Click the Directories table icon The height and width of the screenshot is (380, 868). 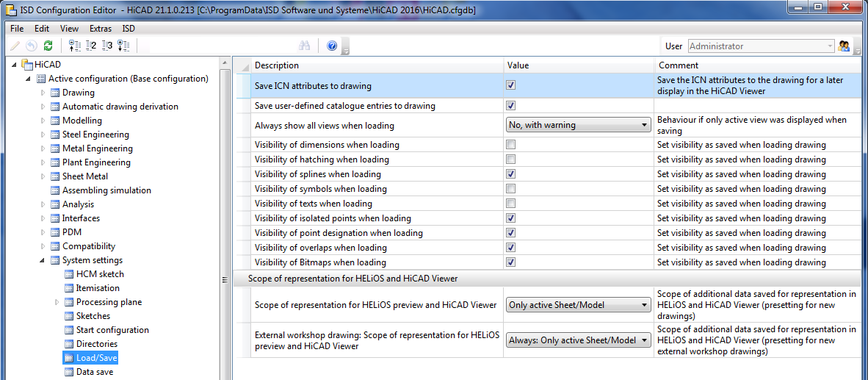(x=69, y=344)
